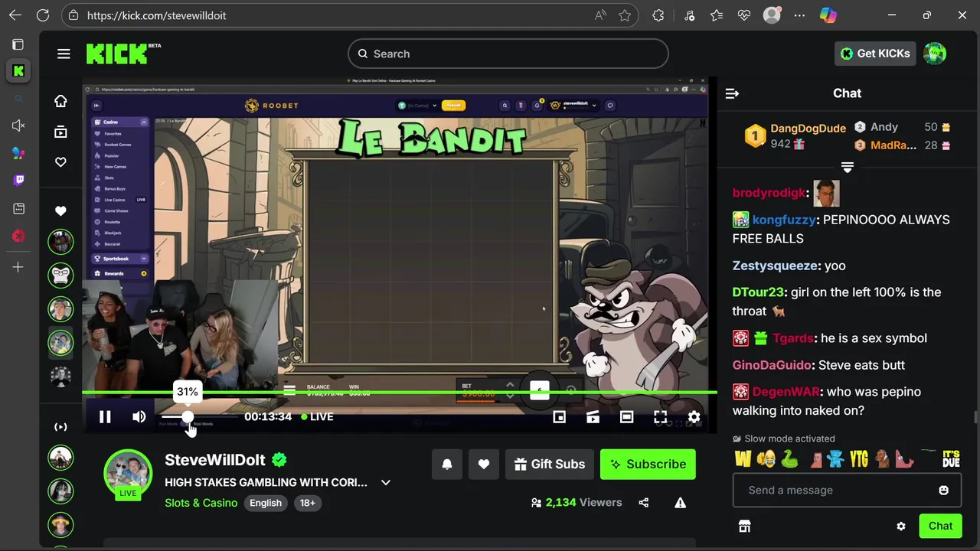Viewport: 980px width, 551px height.
Task: Click DangDogDude top gifter
Action: 808,128
